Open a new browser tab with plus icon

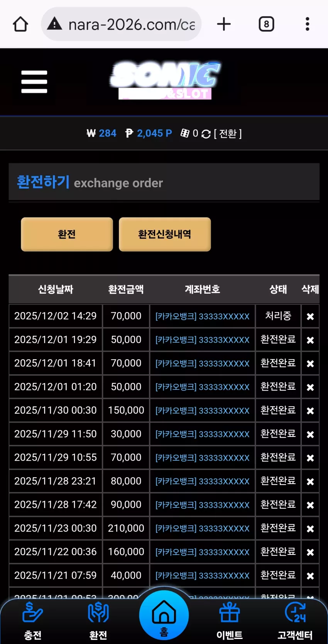pos(224,24)
